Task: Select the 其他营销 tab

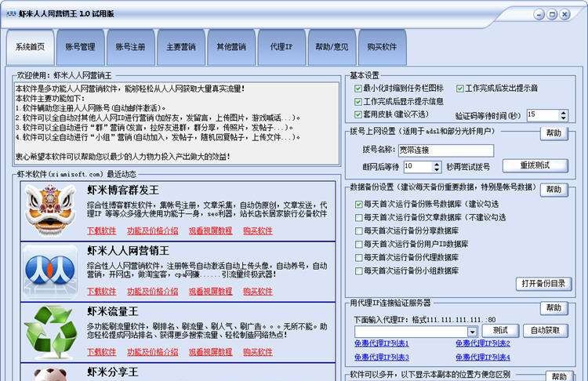Action: pyautogui.click(x=231, y=47)
